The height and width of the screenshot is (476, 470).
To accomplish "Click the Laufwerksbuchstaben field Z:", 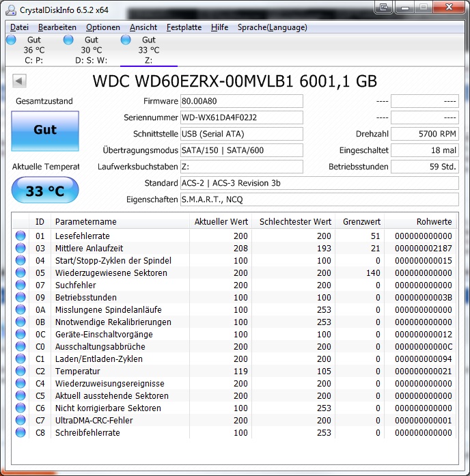I will coord(242,167).
